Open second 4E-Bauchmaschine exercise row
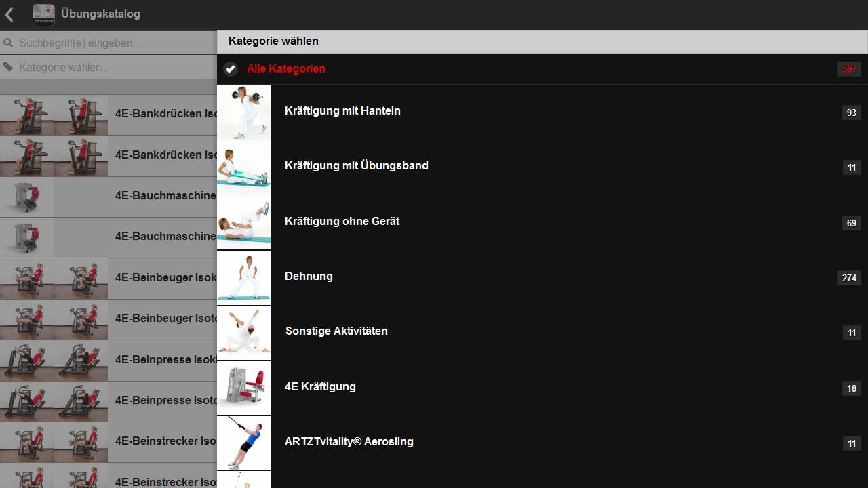 108,238
